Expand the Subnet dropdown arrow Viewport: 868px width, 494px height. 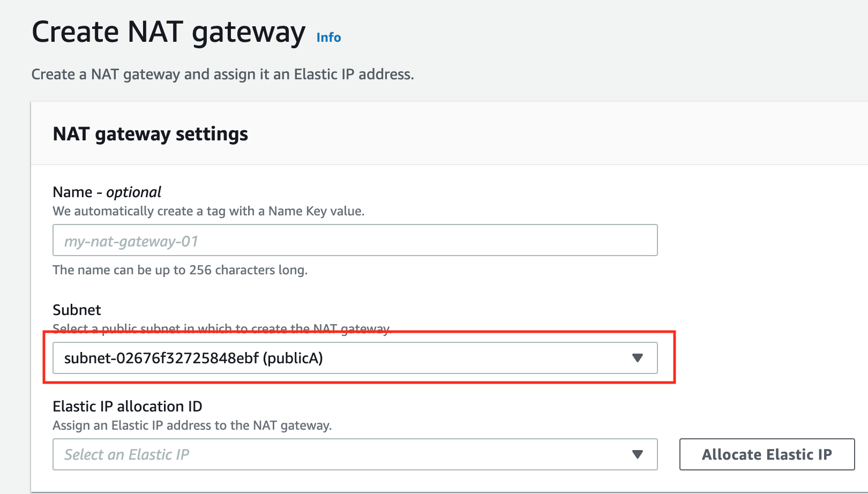tap(637, 358)
